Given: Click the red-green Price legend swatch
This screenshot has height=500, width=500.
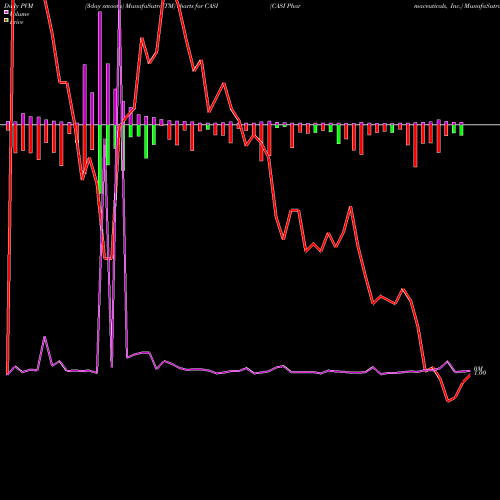Looking at the screenshot, I should (x=6, y=21).
